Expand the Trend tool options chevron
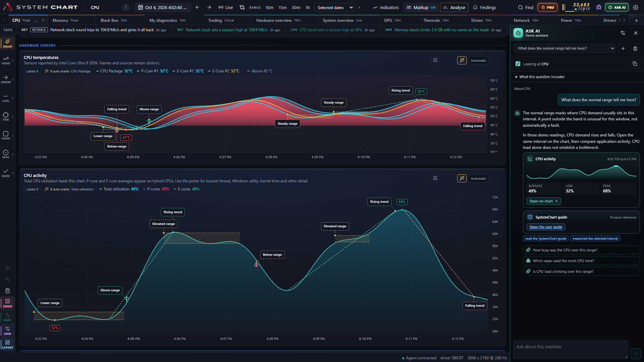 (x=13, y=60)
